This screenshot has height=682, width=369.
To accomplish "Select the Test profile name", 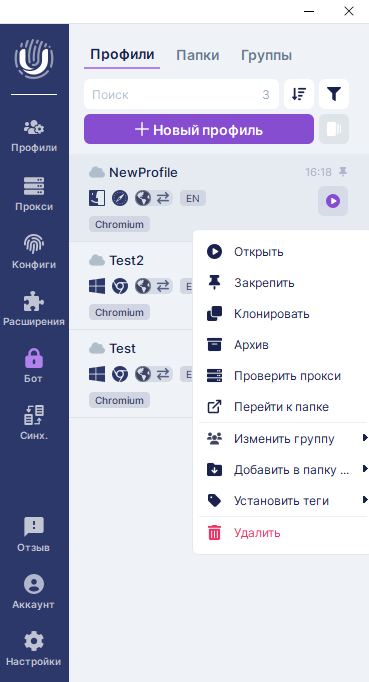I will (x=122, y=348).
